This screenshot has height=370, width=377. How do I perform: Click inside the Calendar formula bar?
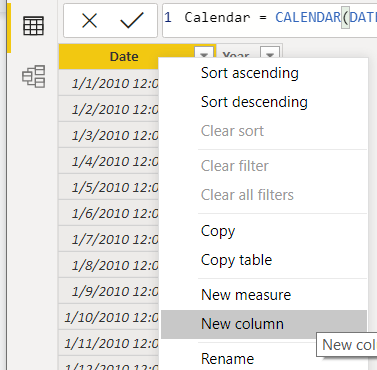269,21
